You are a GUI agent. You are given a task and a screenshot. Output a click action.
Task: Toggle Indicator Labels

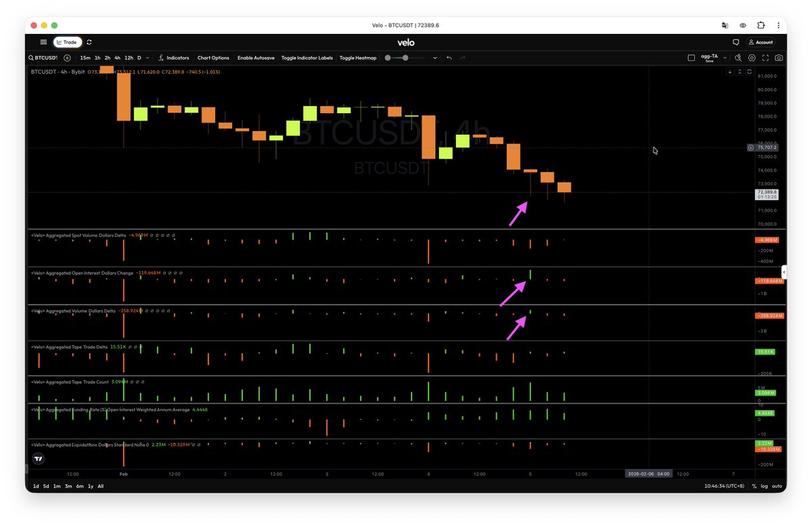(307, 58)
